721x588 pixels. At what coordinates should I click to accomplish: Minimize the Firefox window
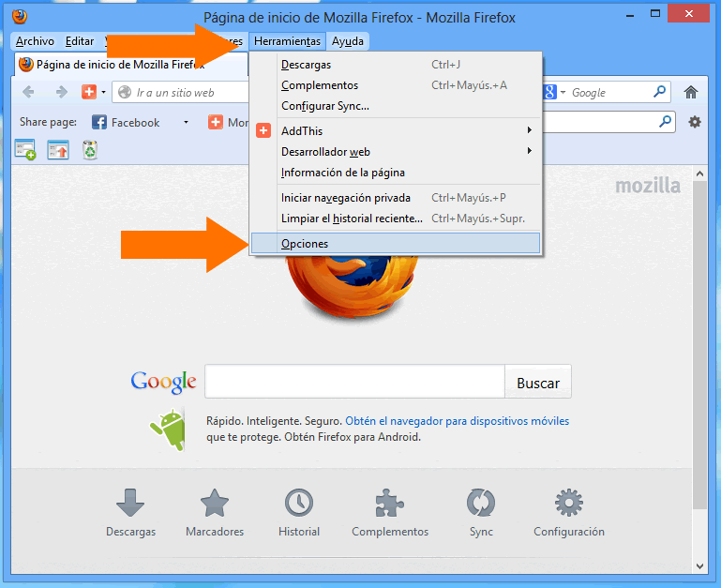(630, 14)
